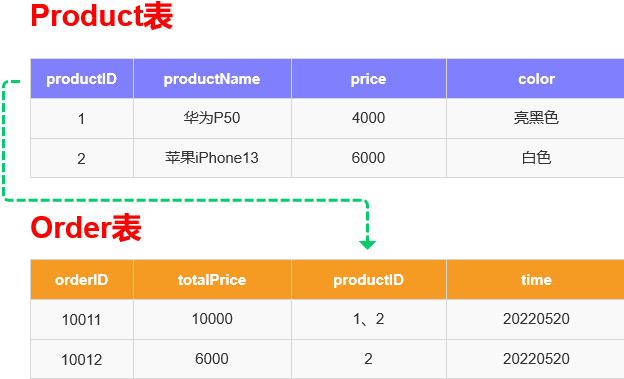
Task: Select order ID 10012 cell
Action: [x=82, y=359]
